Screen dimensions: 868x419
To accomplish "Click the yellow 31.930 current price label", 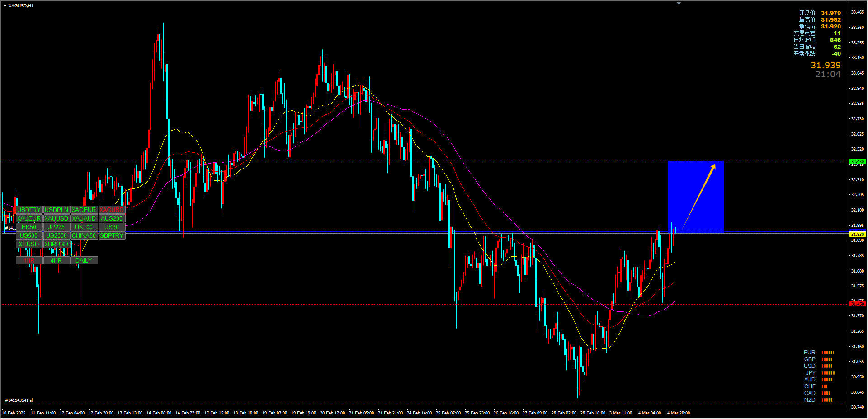I will (858, 235).
